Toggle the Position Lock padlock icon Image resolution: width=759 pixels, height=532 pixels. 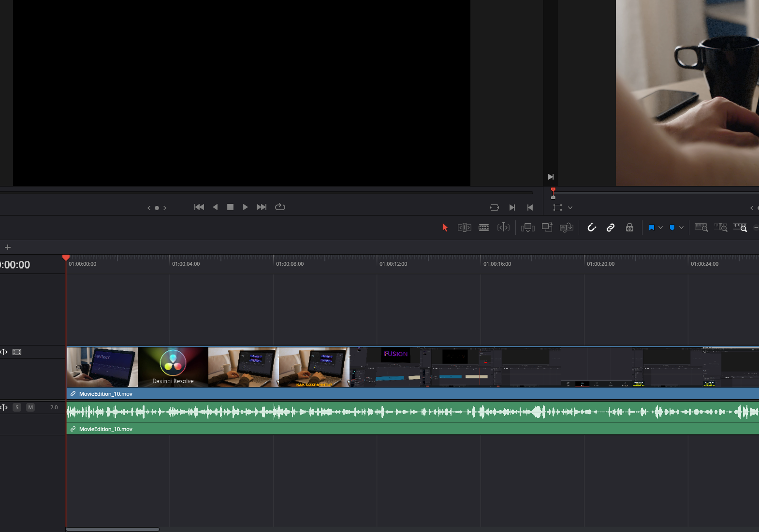629,228
